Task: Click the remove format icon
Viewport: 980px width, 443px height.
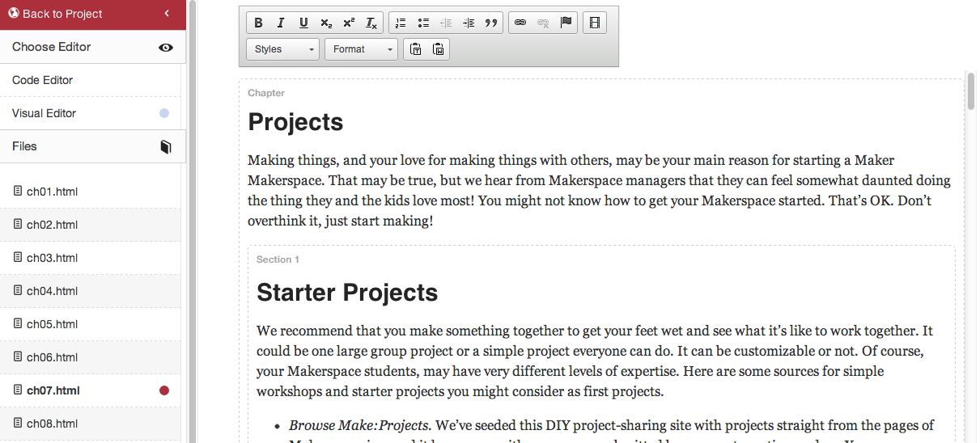Action: coord(371,23)
